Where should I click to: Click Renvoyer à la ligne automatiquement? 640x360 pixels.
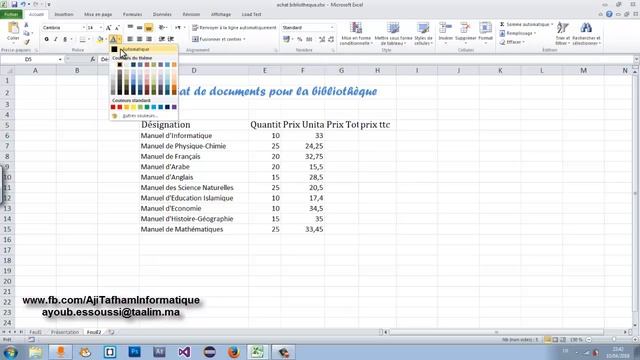pos(234,28)
